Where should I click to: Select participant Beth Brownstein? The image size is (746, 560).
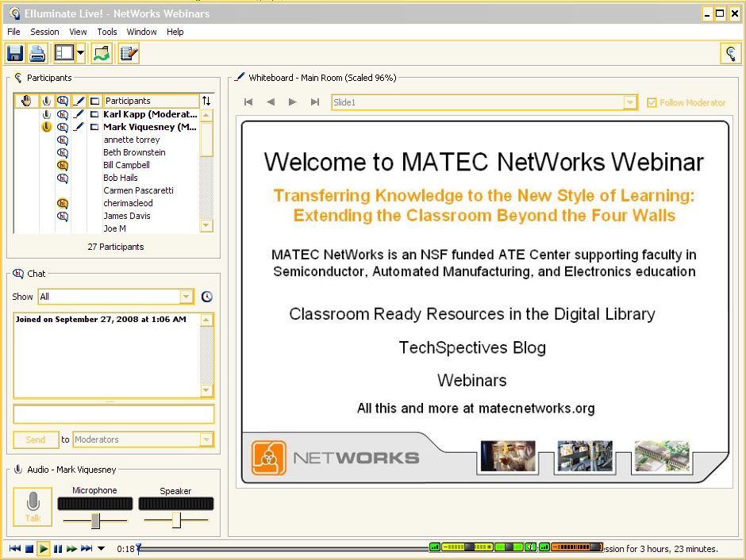click(x=134, y=152)
